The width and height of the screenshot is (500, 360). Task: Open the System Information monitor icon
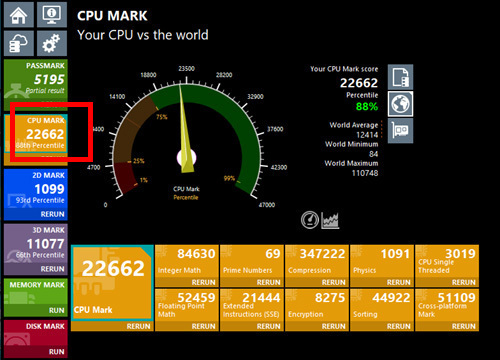point(52,15)
